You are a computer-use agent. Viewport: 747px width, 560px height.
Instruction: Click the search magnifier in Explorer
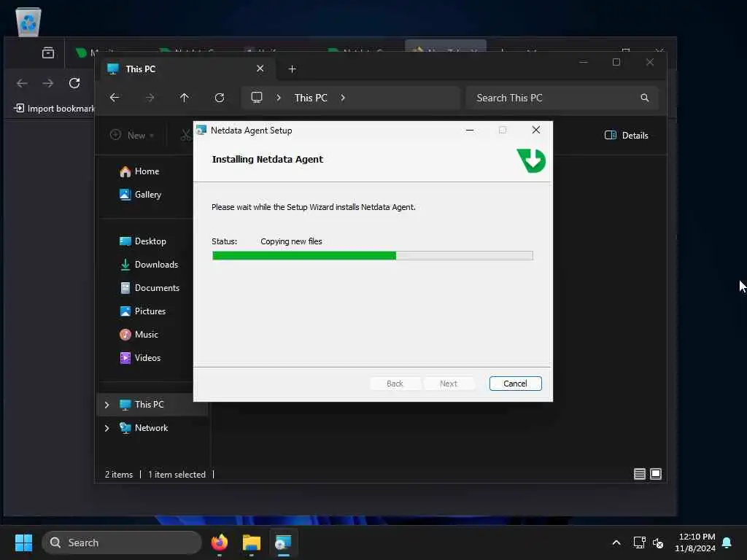645,98
